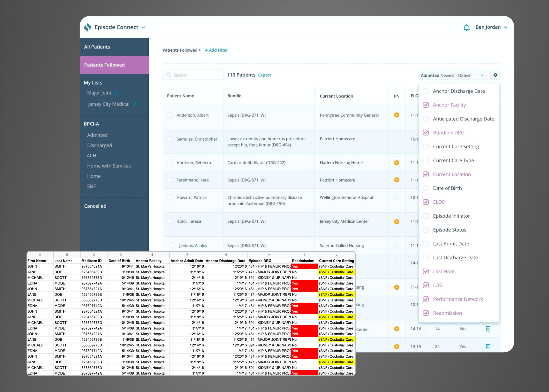Open the notifications bell
549x392 pixels.
click(466, 27)
